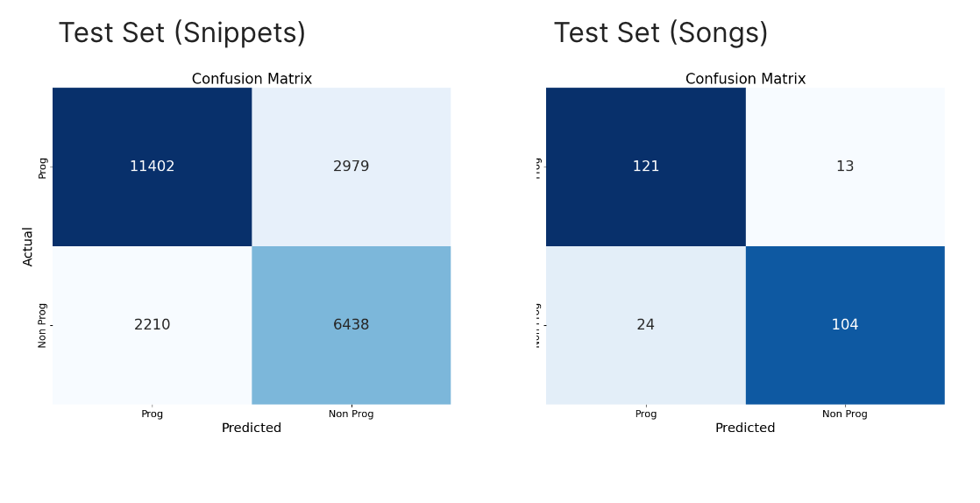Click the light blue cell showing 6438
The height and width of the screenshot is (503, 980).
[351, 325]
